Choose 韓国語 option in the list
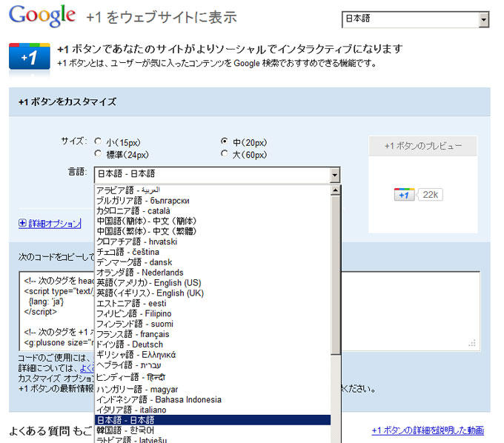Image resolution: width=504 pixels, height=443 pixels. [x=213, y=430]
